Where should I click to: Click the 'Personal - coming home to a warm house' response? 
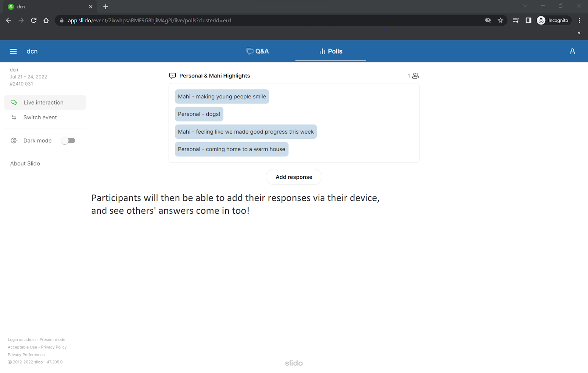(232, 149)
